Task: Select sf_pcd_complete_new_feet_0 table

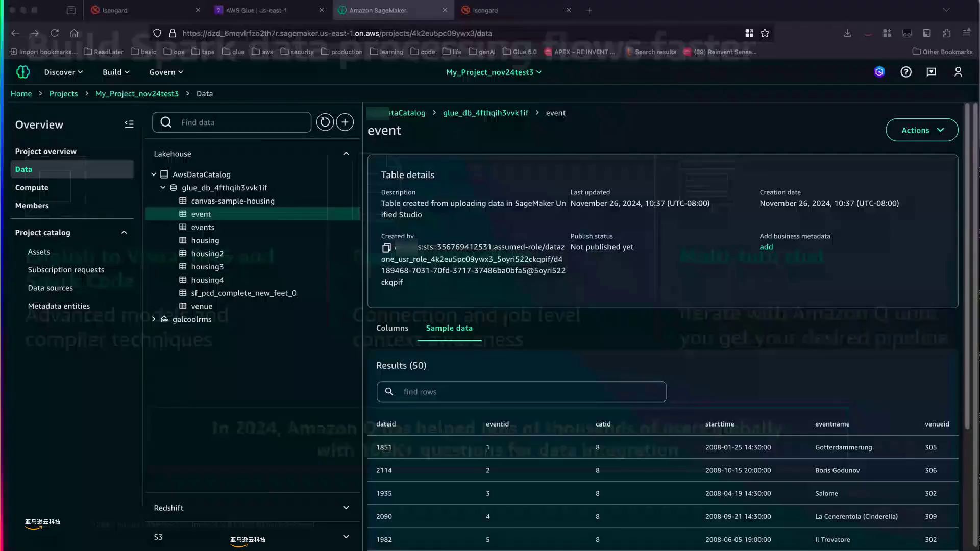Action: (243, 293)
